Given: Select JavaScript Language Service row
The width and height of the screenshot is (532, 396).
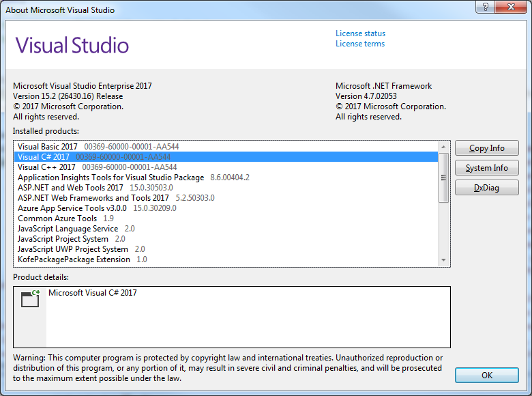Looking at the screenshot, I should coord(226,229).
